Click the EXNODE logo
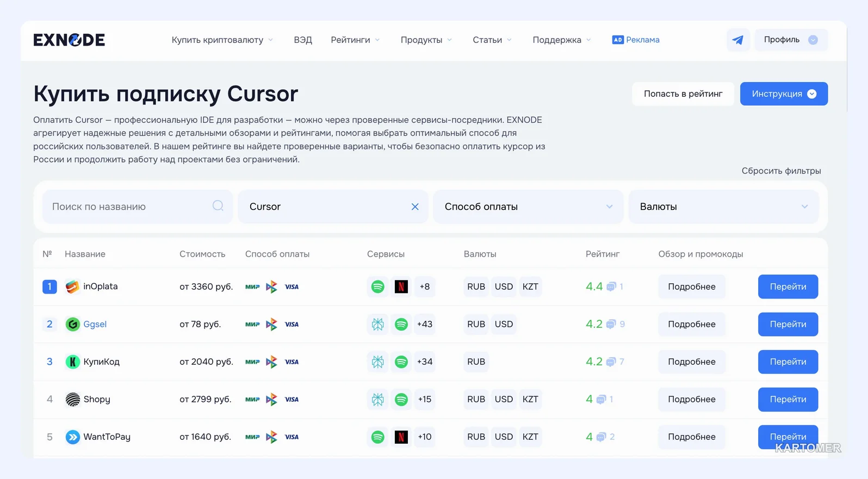This screenshot has height=479, width=868. 69,40
